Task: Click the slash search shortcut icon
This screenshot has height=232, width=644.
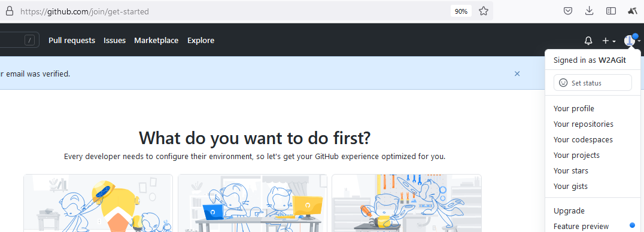Action: click(29, 40)
